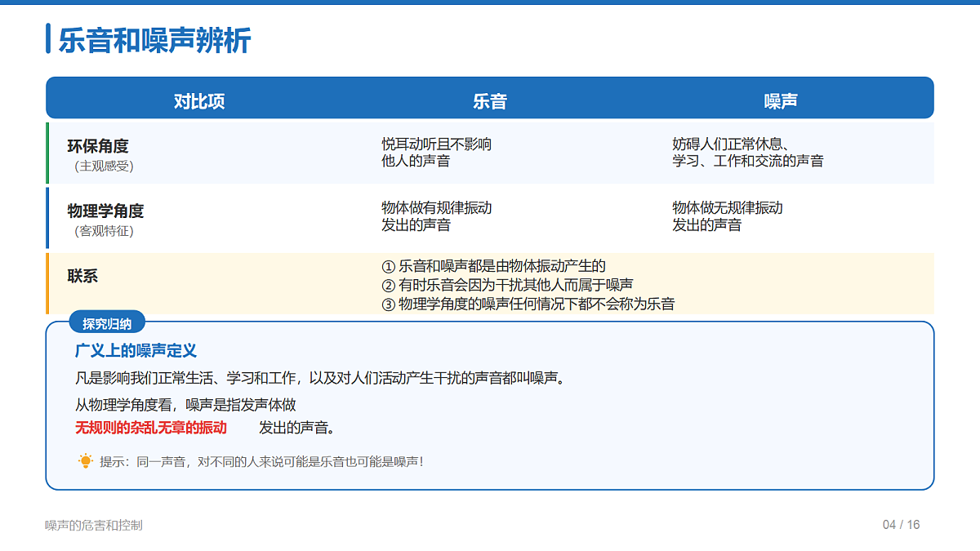Image resolution: width=980 pixels, height=551 pixels.
Task: Click list item ② about 乐音 becoming 噪声
Action: (507, 285)
